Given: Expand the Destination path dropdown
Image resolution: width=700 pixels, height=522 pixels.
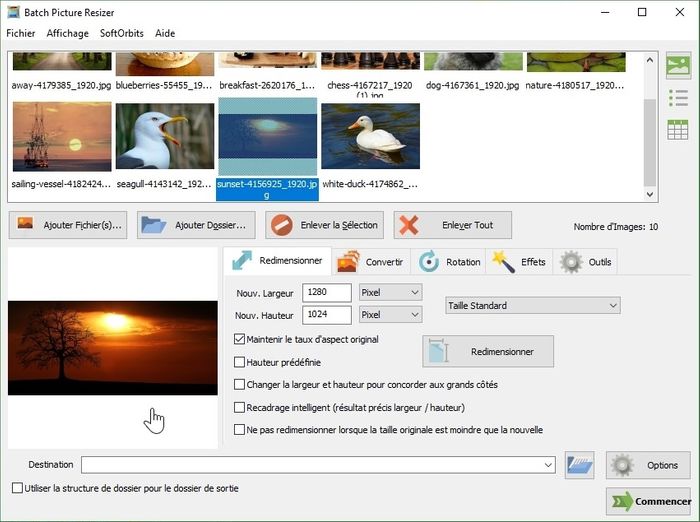Looking at the screenshot, I should 548,465.
